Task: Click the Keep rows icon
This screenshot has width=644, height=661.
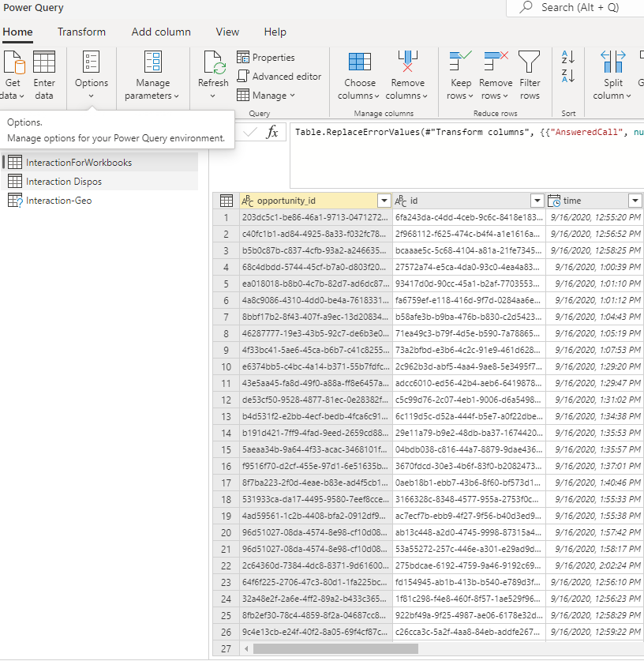Action: (x=460, y=61)
